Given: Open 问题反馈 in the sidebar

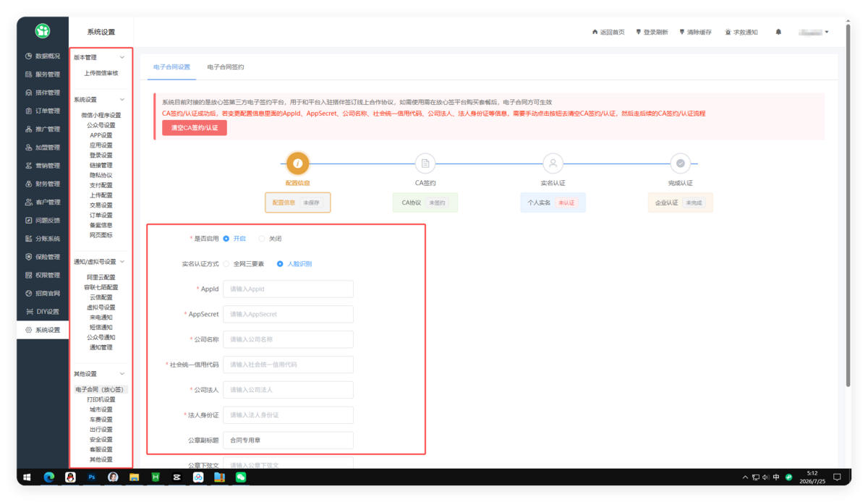Looking at the screenshot, I should [x=43, y=221].
